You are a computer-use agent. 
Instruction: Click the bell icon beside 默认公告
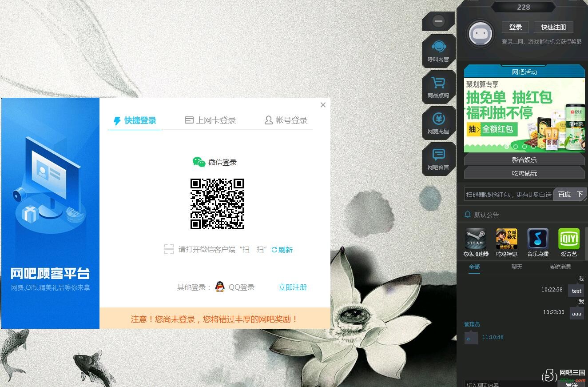[x=468, y=215]
